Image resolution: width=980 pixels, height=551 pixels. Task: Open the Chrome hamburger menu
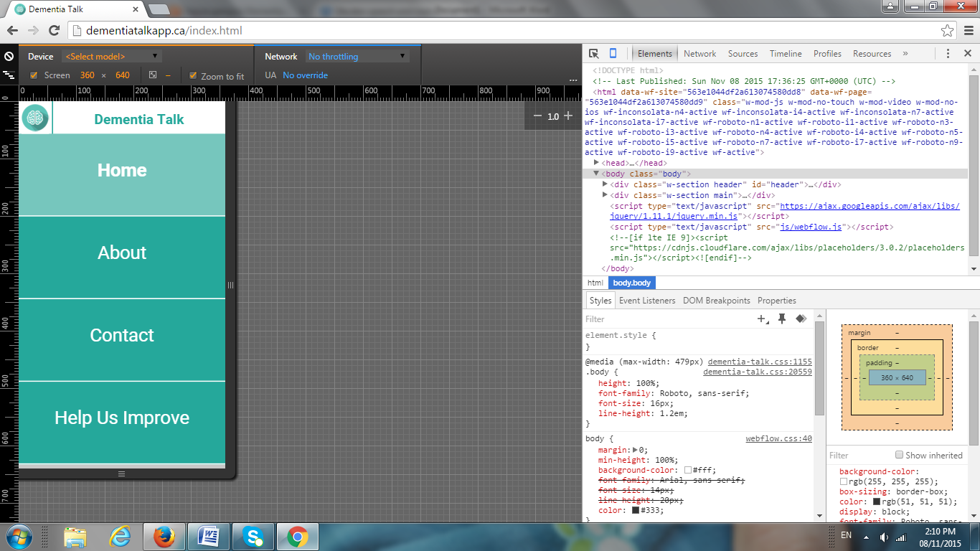tap(969, 30)
